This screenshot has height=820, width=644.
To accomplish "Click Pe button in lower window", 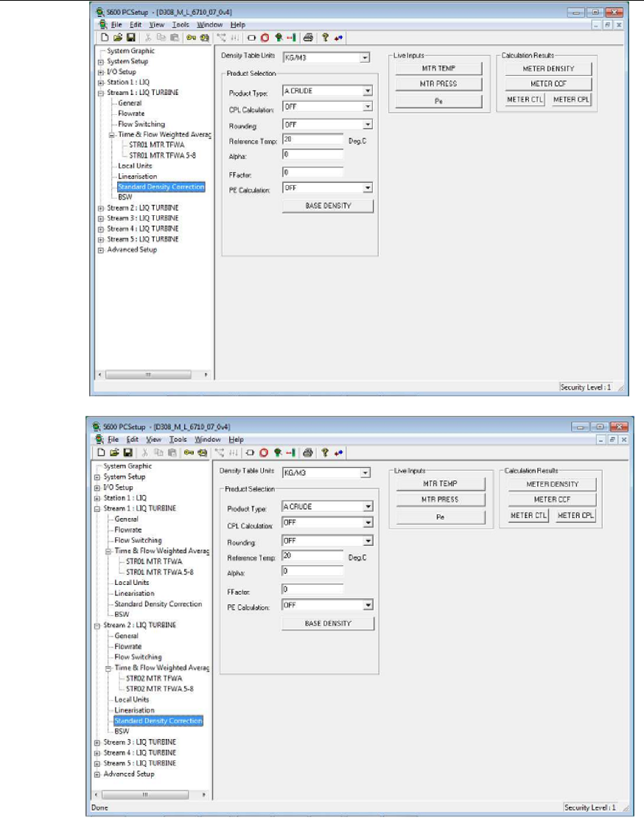I will click(x=440, y=517).
